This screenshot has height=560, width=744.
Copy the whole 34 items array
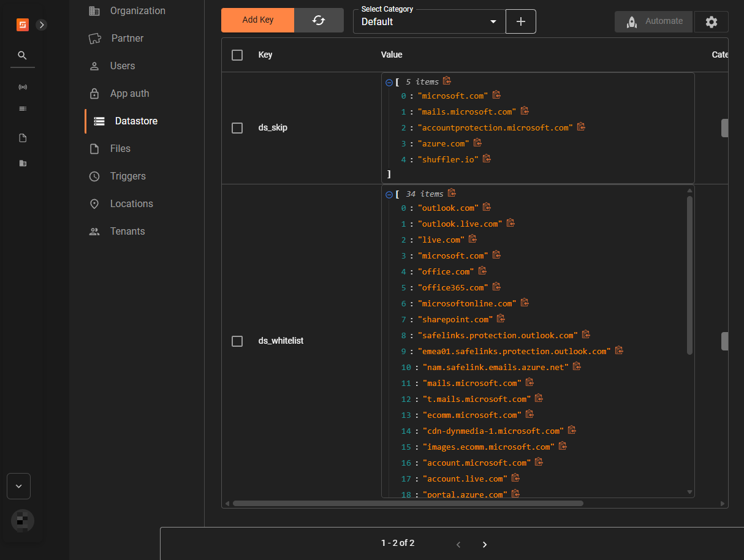(x=452, y=193)
